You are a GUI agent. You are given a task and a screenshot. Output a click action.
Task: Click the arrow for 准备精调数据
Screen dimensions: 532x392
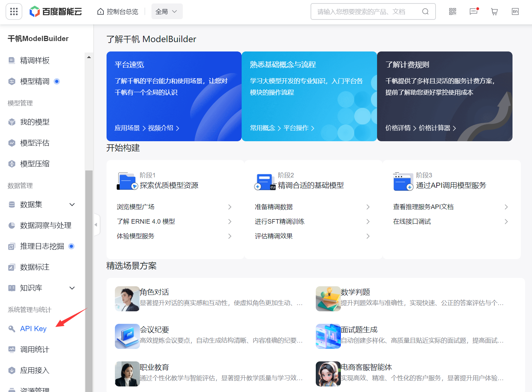pyautogui.click(x=368, y=207)
